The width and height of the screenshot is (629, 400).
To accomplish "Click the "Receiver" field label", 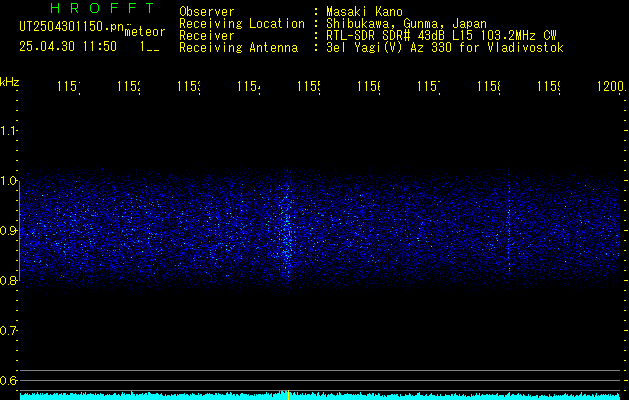I will pos(207,36).
